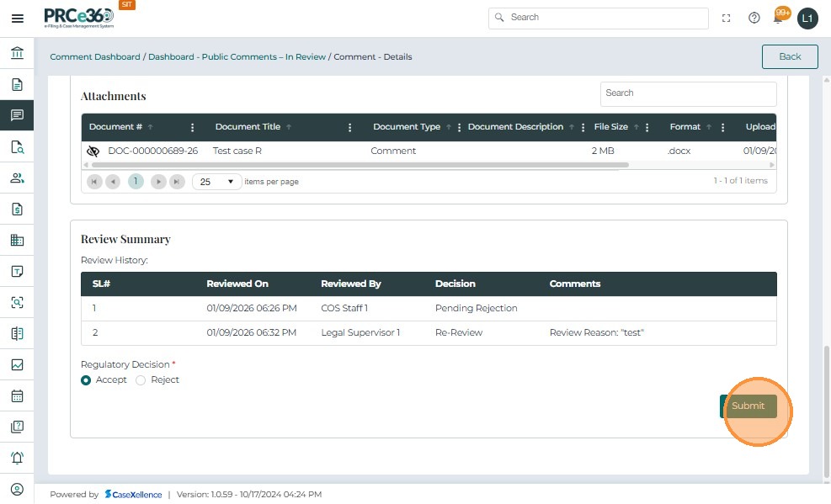Open the help question sidebar icon

pos(17,427)
